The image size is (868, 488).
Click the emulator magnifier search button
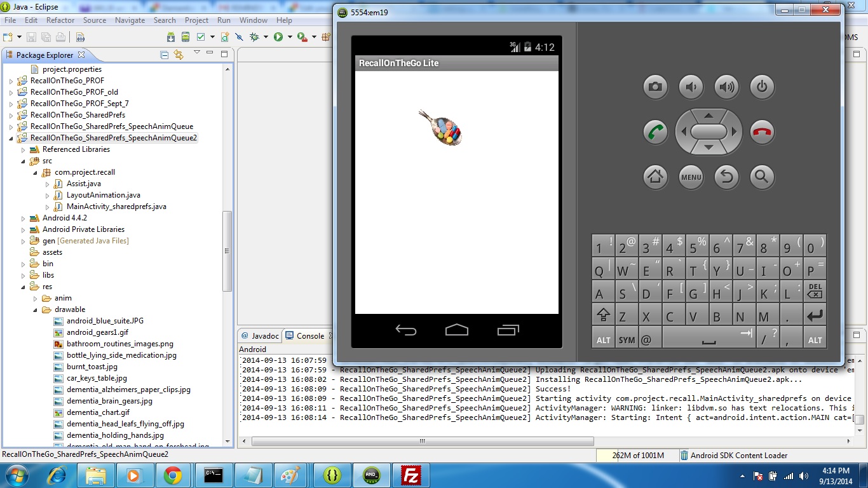[762, 177]
